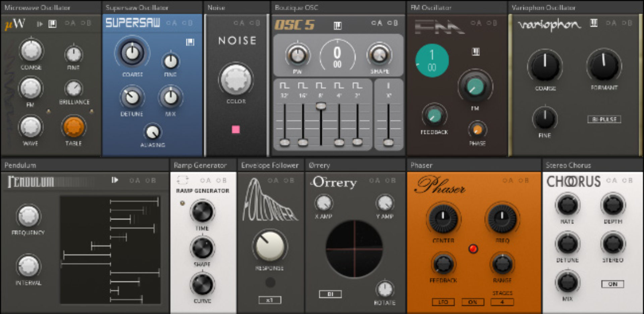The image size is (644, 314).
Task: Click the arrow icon in the Pendulum header
Action: [115, 180]
